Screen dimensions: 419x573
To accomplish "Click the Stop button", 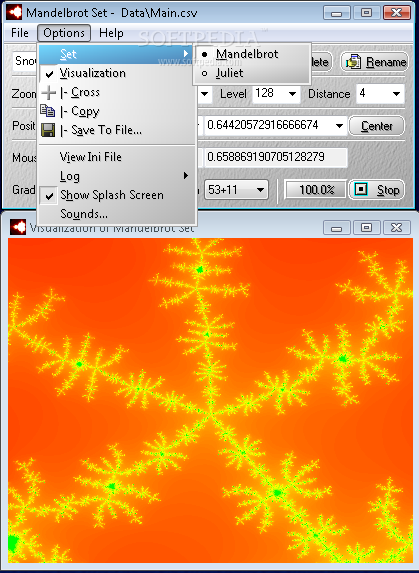I will click(x=377, y=190).
